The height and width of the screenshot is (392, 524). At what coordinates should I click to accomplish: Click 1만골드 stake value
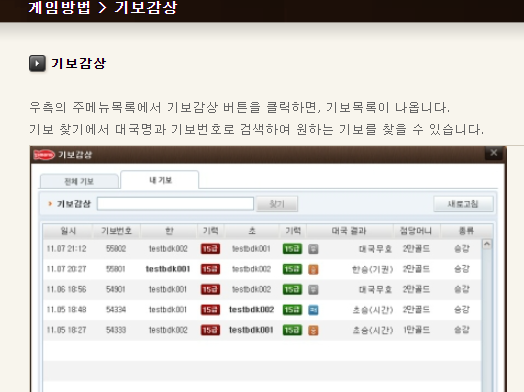(x=416, y=330)
